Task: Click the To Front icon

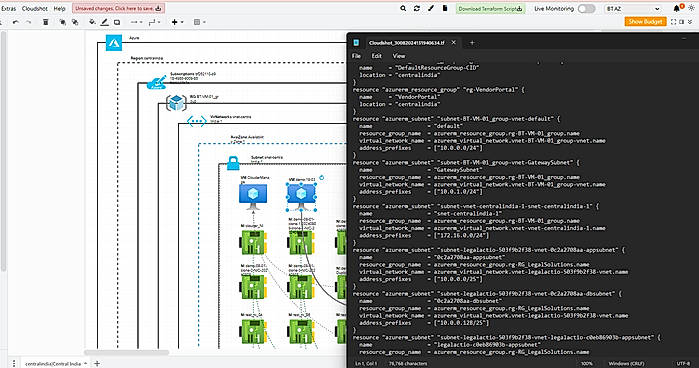Action: pos(62,22)
